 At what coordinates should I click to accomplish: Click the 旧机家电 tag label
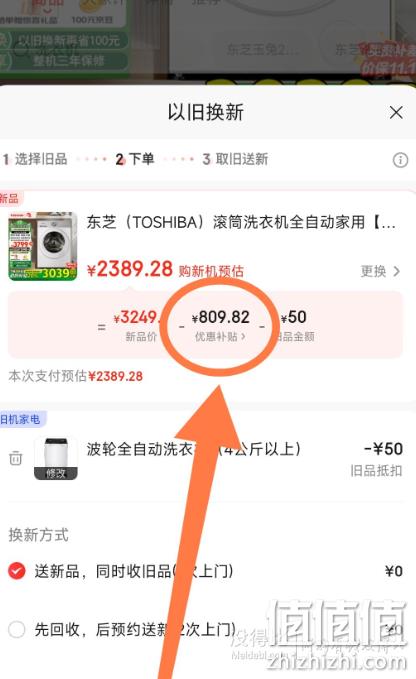(20, 419)
